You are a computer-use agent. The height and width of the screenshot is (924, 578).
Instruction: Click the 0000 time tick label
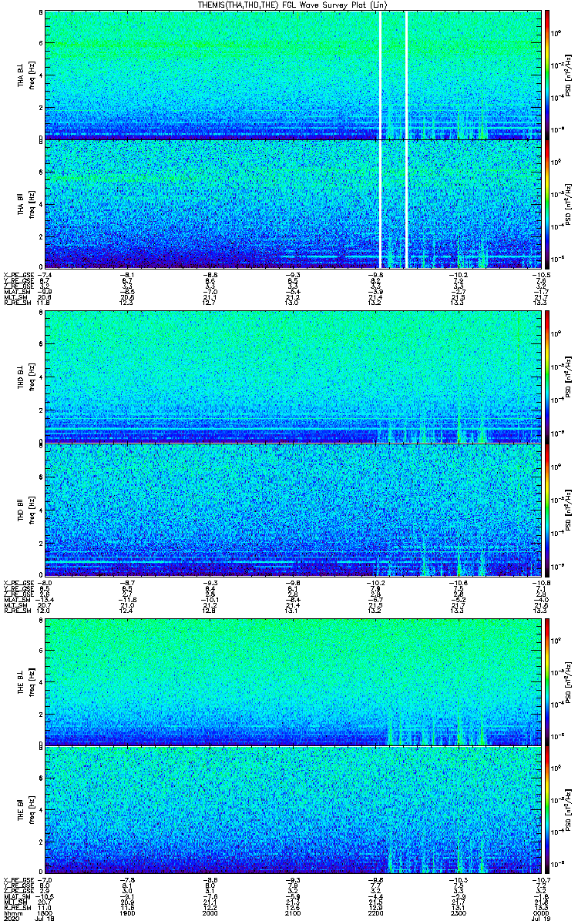[540, 914]
